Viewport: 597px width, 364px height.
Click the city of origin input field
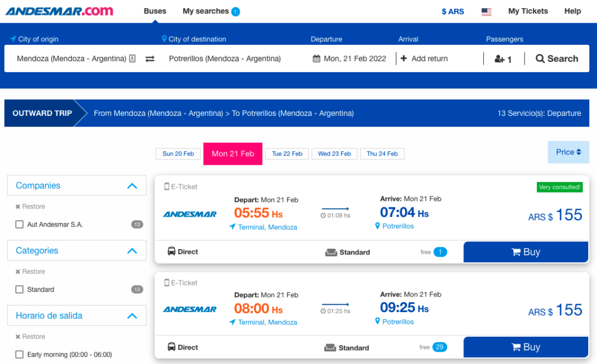click(x=71, y=59)
